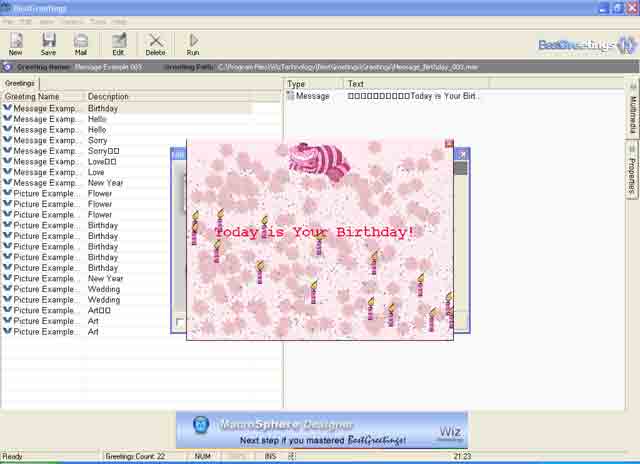Click the butterfly icon of the Message Birthday row
This screenshot has width=640, height=464.
pos(7,108)
